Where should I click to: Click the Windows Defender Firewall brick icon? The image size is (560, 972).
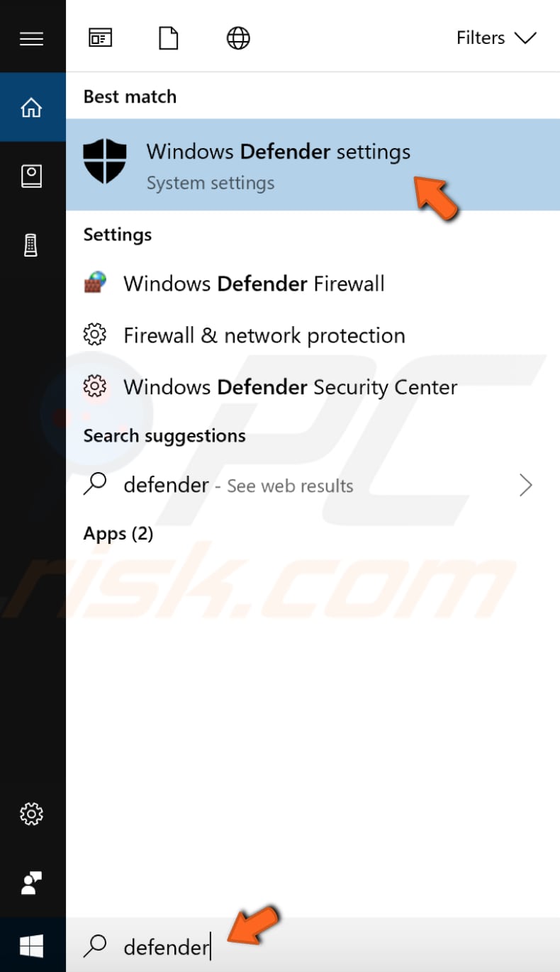[95, 282]
